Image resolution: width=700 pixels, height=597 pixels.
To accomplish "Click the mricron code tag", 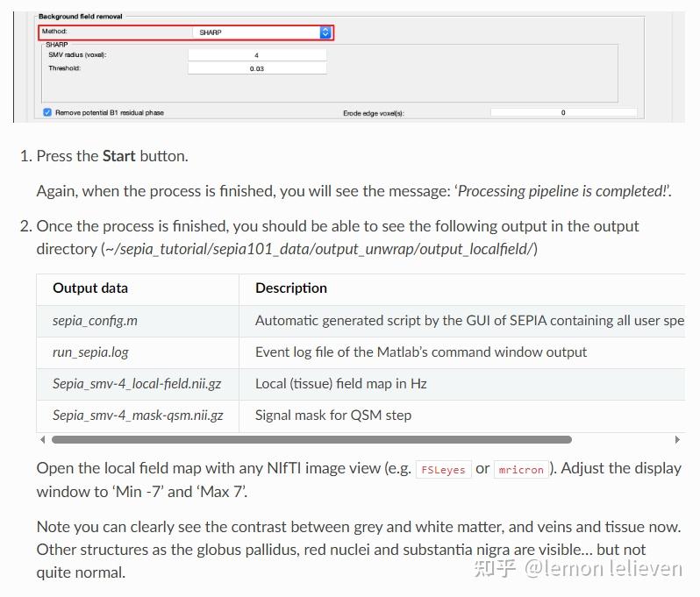I will tap(521, 469).
